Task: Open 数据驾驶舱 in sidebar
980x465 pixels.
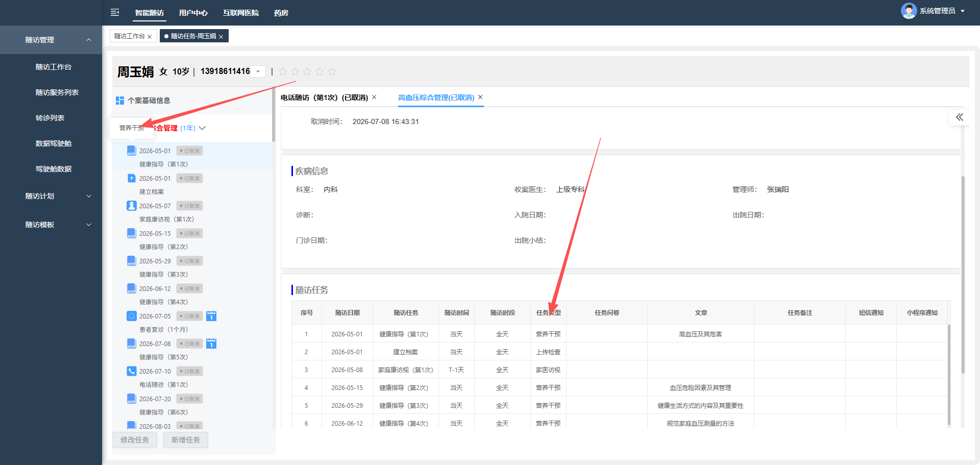Action: [x=54, y=143]
